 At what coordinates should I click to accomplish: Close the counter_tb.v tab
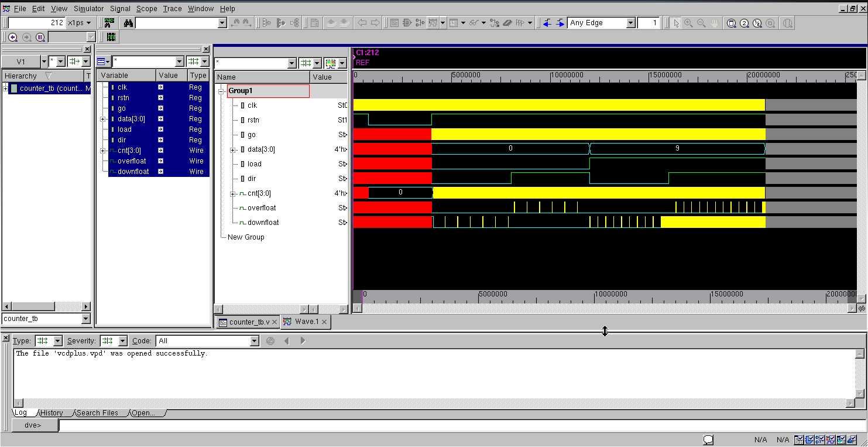pyautogui.click(x=275, y=322)
